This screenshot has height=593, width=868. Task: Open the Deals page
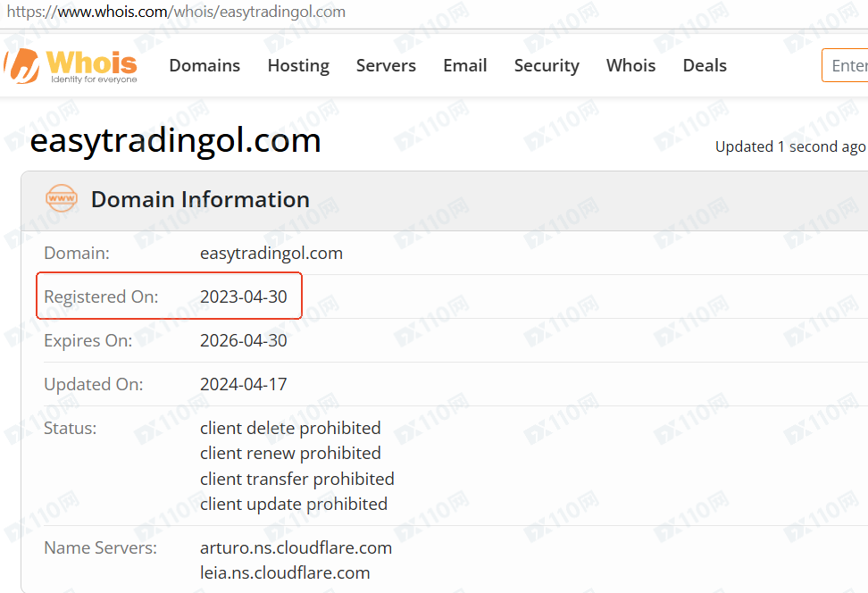coord(705,65)
